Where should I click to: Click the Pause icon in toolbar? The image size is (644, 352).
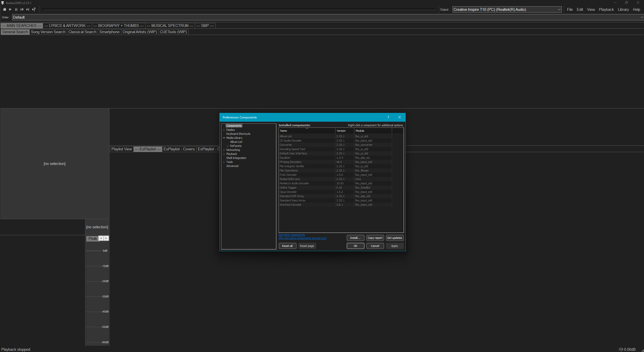(x=16, y=10)
